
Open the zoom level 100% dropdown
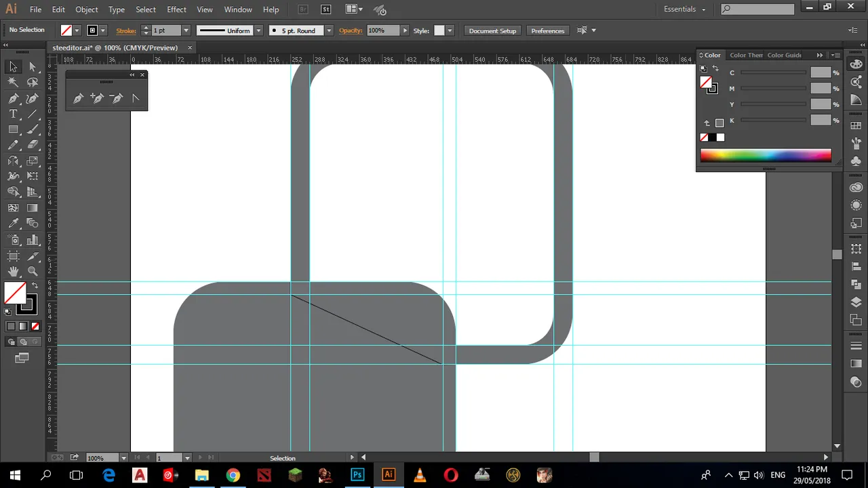click(124, 458)
